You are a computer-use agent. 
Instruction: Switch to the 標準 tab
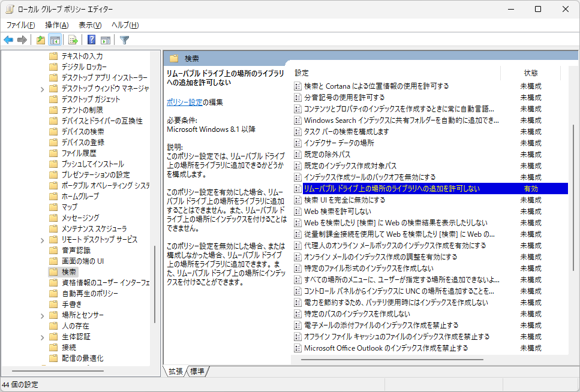tap(197, 371)
